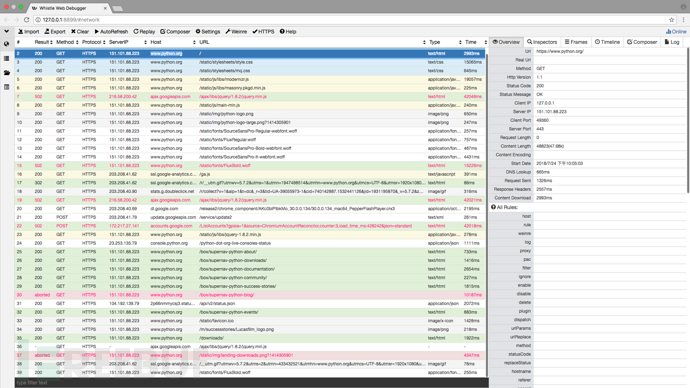Open a new browser tab
Image resolution: width=690 pixels, height=388 pixels.
coord(117,8)
